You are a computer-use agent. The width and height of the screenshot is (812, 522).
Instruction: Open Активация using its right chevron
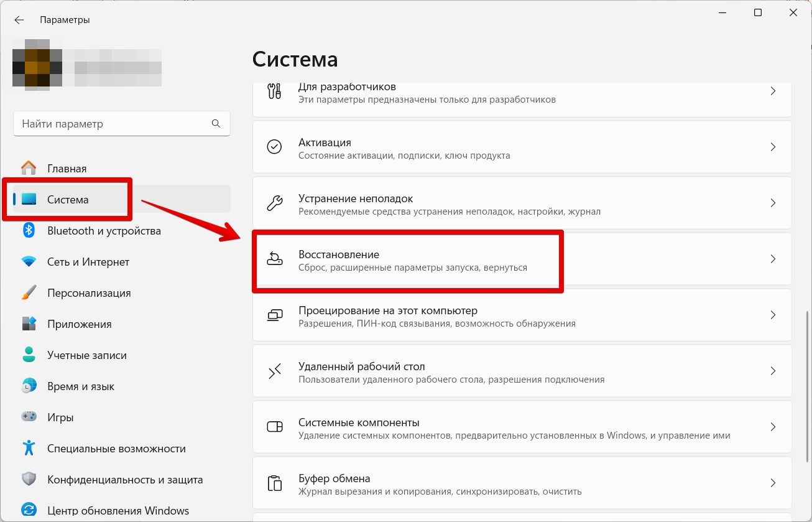[773, 147]
